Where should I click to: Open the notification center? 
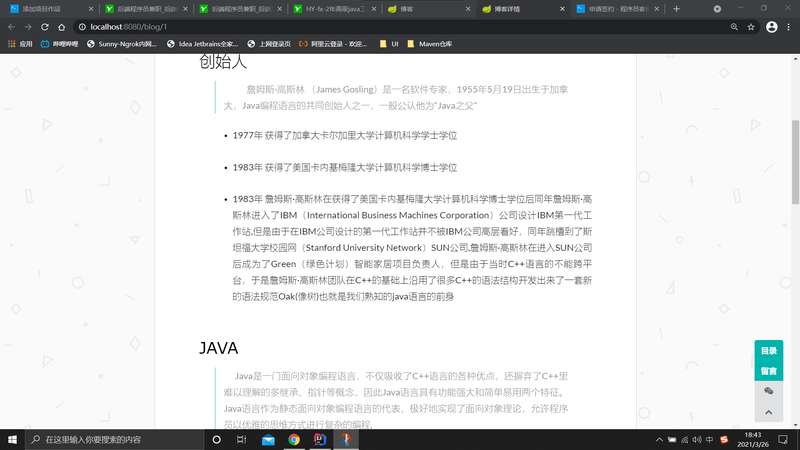coord(783,439)
